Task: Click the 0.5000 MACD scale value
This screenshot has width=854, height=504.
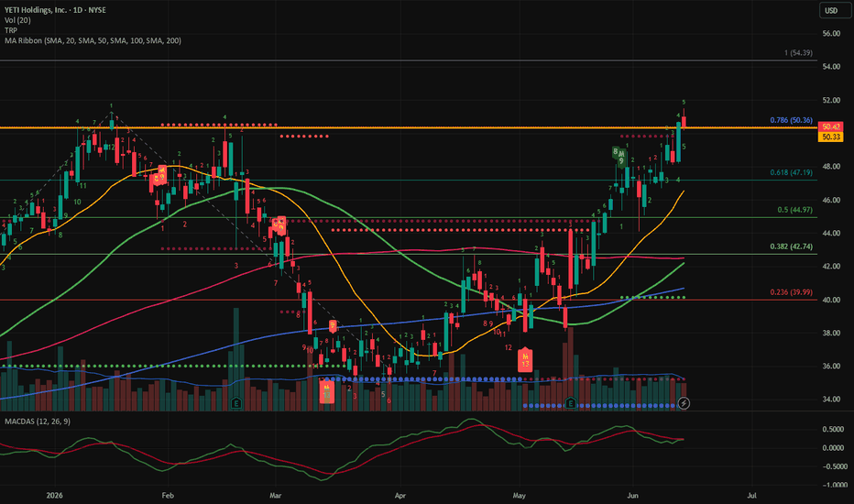Action: pyautogui.click(x=835, y=430)
